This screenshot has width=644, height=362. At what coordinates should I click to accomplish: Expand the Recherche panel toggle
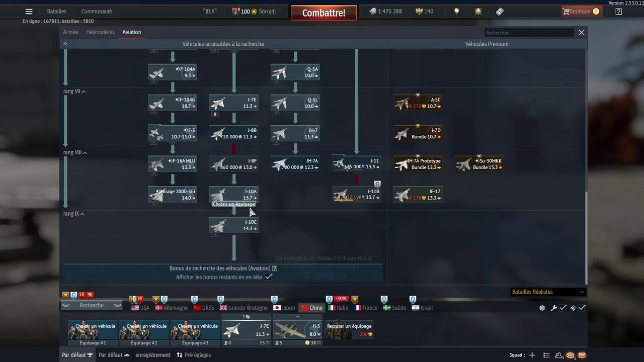click(x=92, y=305)
